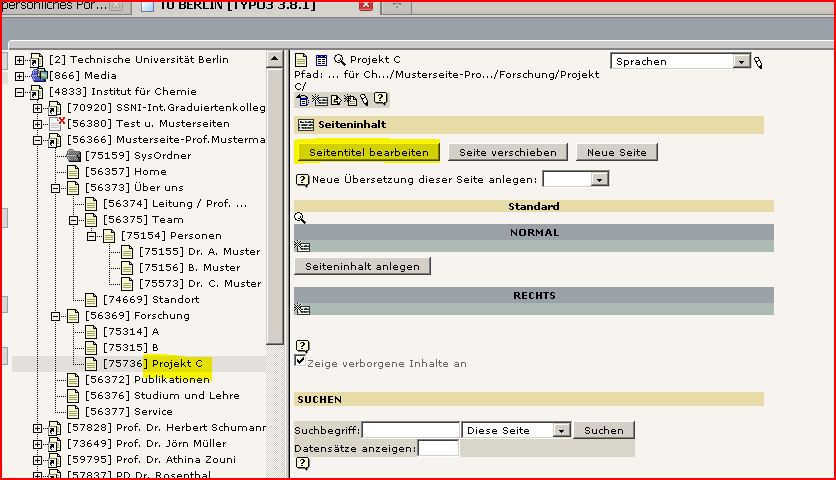Click the Datensätze anzeigen input field

438,448
